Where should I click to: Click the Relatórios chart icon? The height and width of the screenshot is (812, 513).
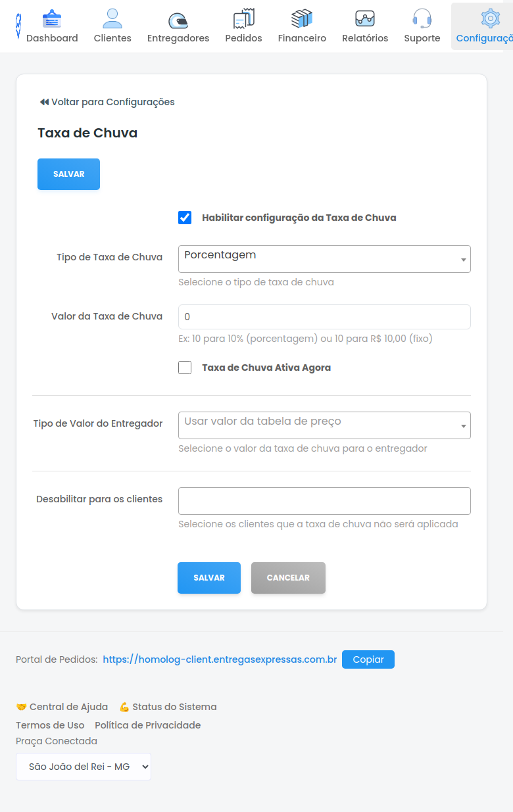tap(365, 19)
